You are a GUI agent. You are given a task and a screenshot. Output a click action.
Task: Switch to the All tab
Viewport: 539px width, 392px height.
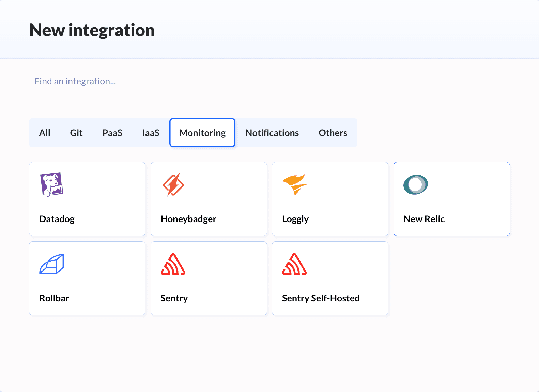click(45, 133)
